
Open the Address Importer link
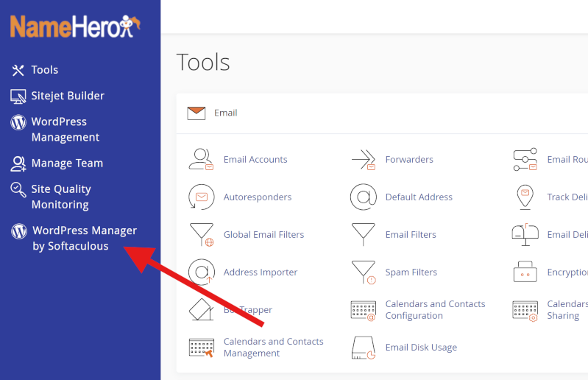pos(261,272)
